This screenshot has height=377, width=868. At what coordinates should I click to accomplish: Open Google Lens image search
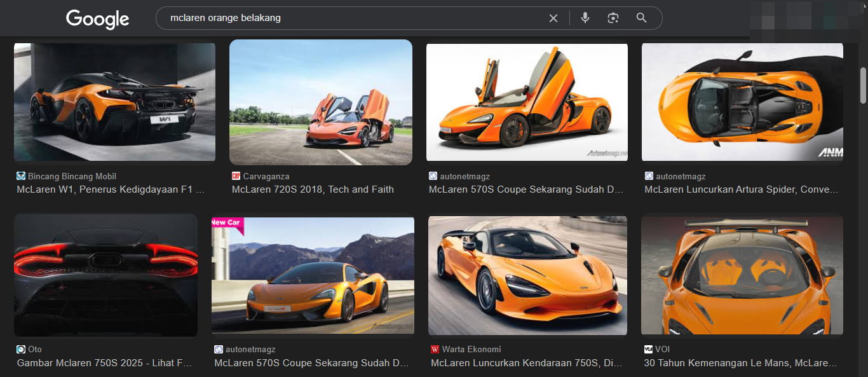613,18
